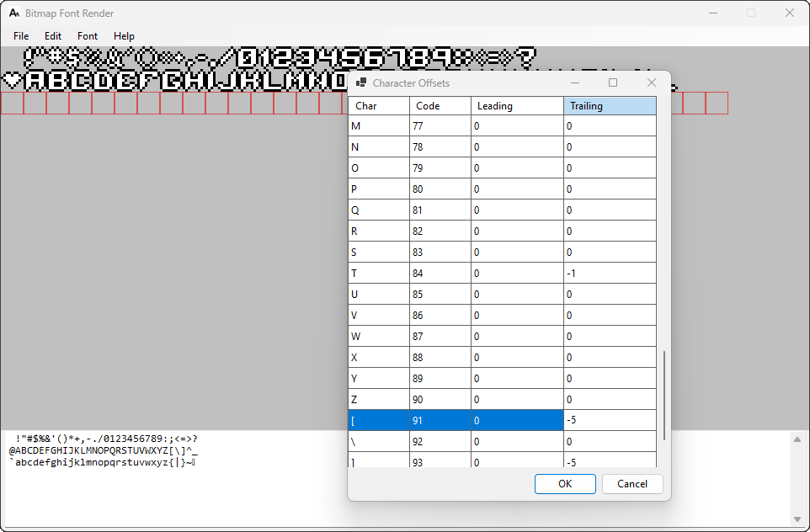Click the Bitmap Font Render app icon
The height and width of the screenshot is (532, 810).
coord(14,13)
